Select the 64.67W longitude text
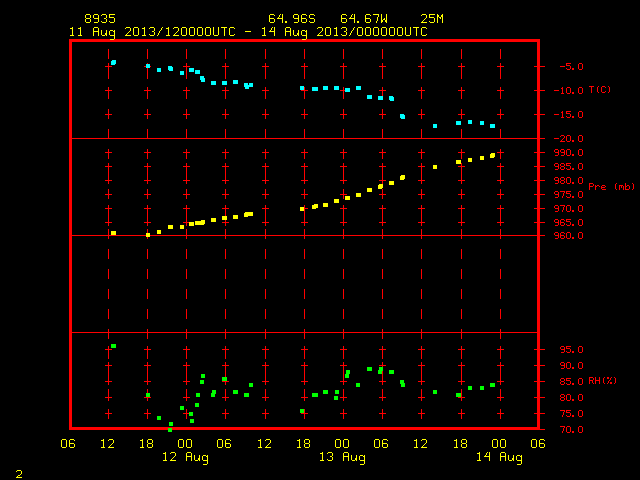 364,19
